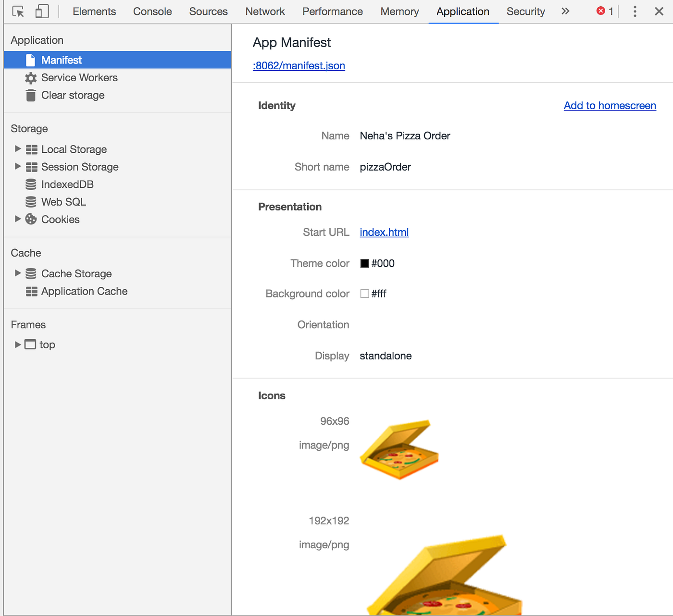Click the top frame window icon
Viewport: 673px width, 616px height.
(30, 345)
